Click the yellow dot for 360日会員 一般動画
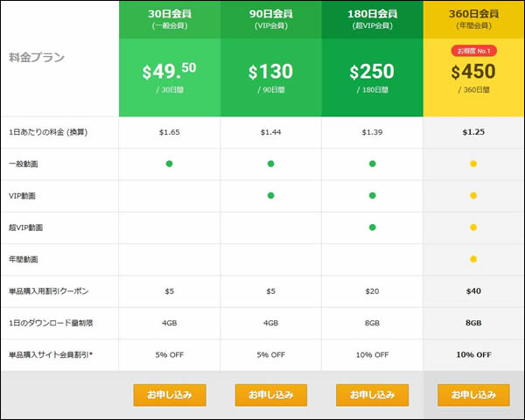This screenshot has height=420, width=525. click(473, 164)
